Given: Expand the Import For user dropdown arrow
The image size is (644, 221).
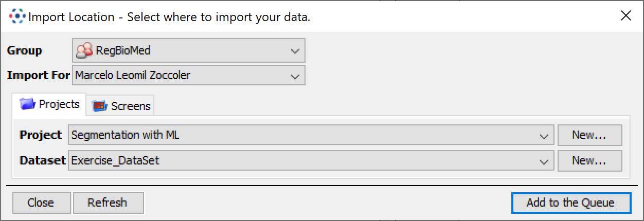Looking at the screenshot, I should (x=295, y=76).
